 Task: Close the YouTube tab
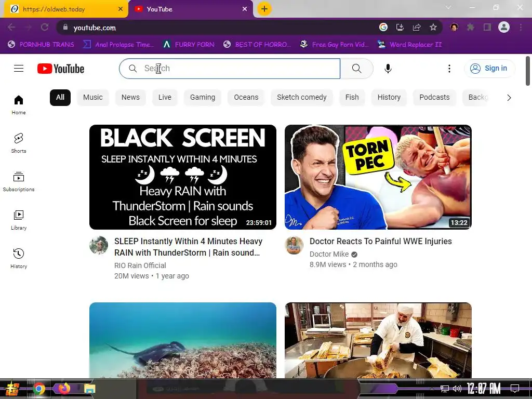(x=245, y=9)
